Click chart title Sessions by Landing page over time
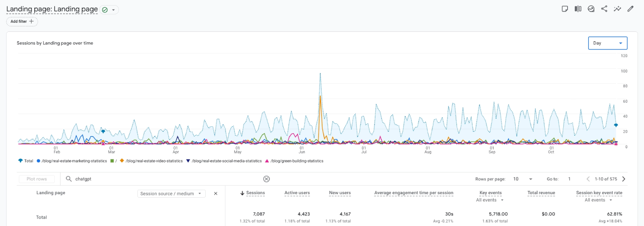This screenshot has height=226, width=644. click(x=55, y=43)
